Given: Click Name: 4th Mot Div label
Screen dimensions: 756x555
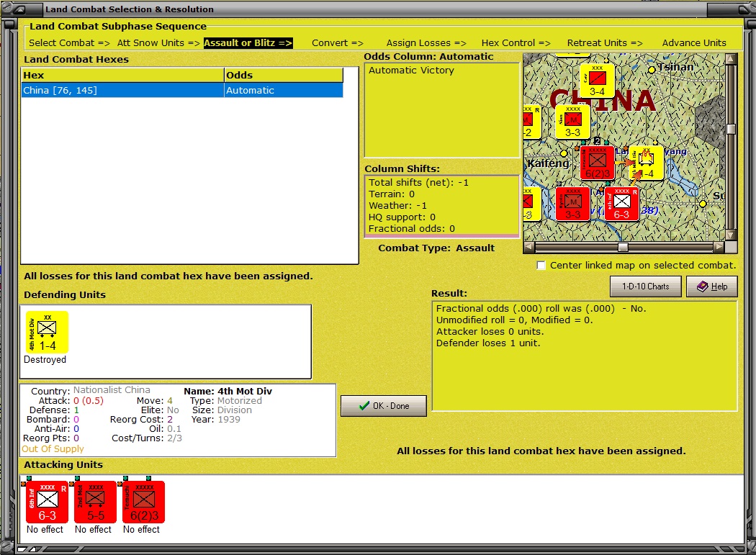Looking at the screenshot, I should pos(228,391).
